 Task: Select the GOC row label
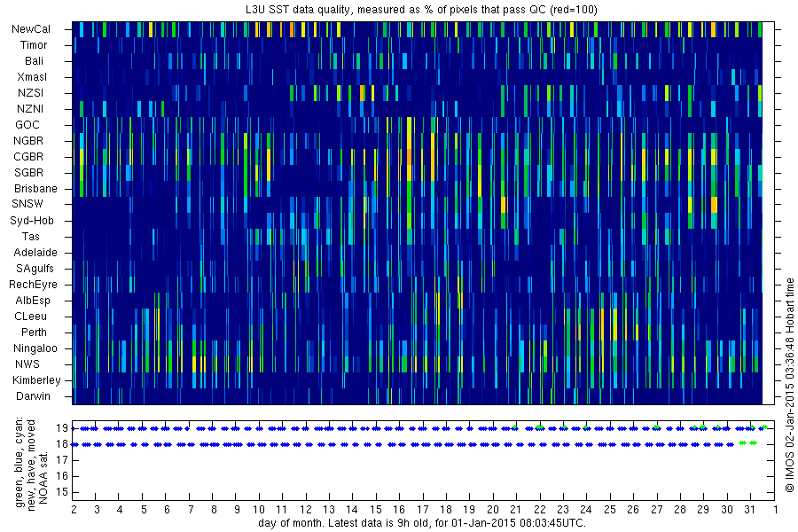click(x=27, y=124)
